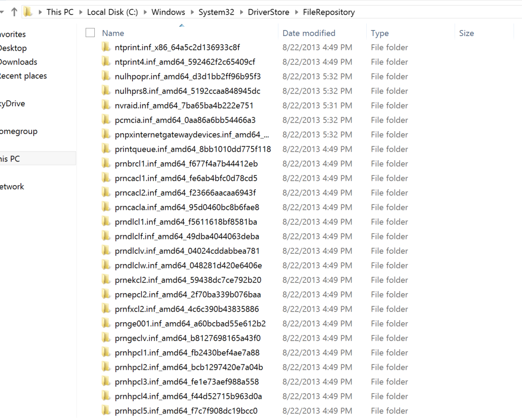This screenshot has height=420, width=522.
Task: Click folder icon of prnhpcl5.inf_amd64_f7c7f908dc19bcc0
Action: coord(106,411)
